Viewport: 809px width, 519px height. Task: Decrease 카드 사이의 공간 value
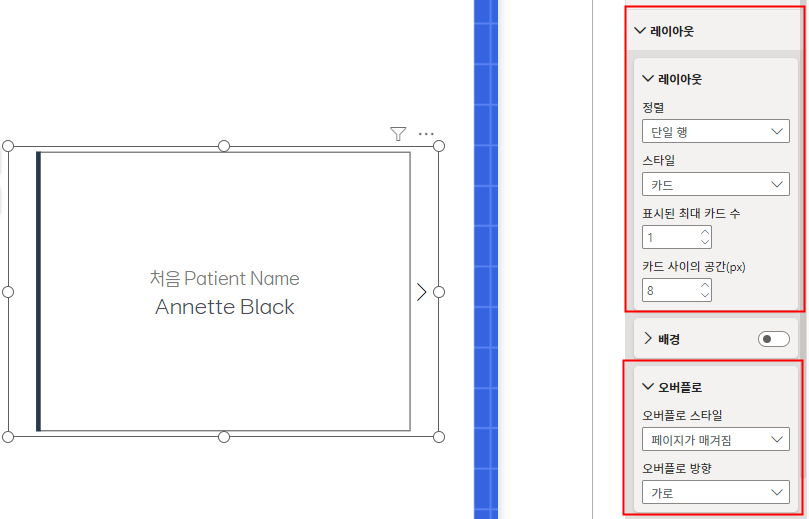[705, 295]
